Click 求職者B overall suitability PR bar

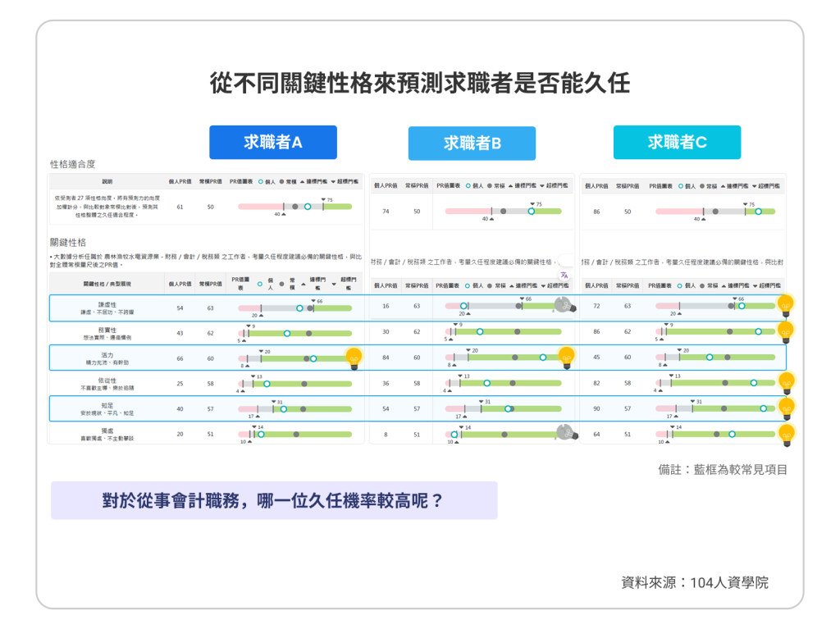(x=503, y=211)
